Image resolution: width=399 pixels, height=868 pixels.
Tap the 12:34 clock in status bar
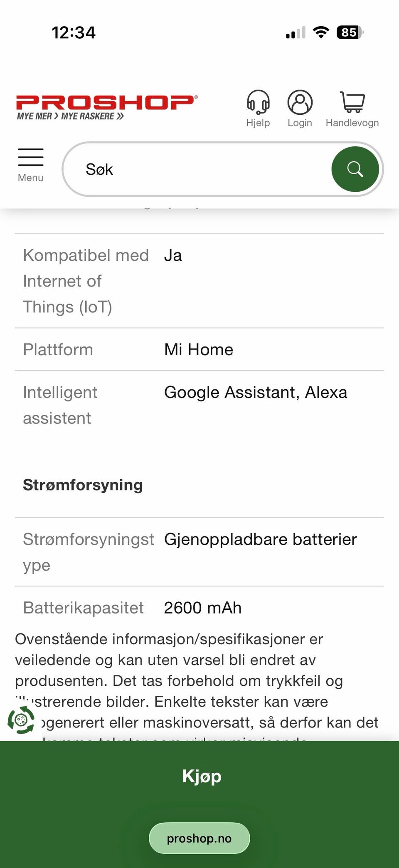coord(74,32)
